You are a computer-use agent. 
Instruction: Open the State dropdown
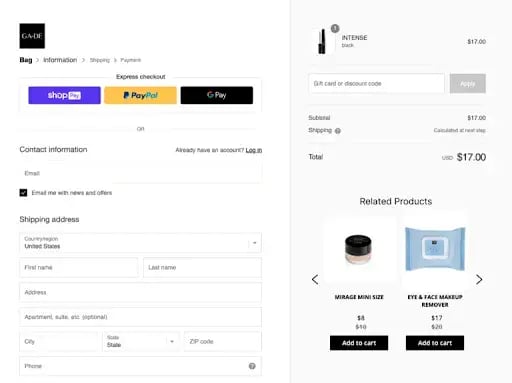(x=141, y=341)
